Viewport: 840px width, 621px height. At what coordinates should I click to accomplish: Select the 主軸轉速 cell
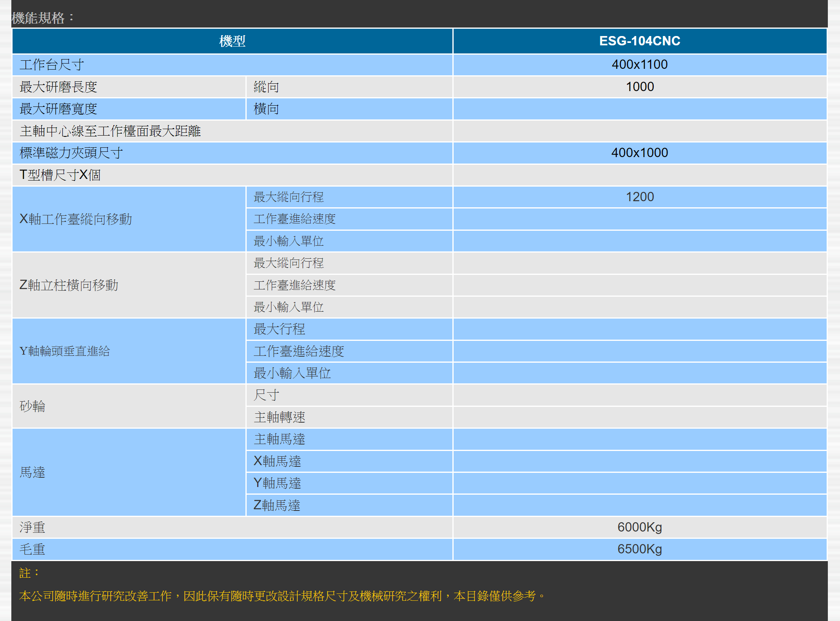point(279,417)
